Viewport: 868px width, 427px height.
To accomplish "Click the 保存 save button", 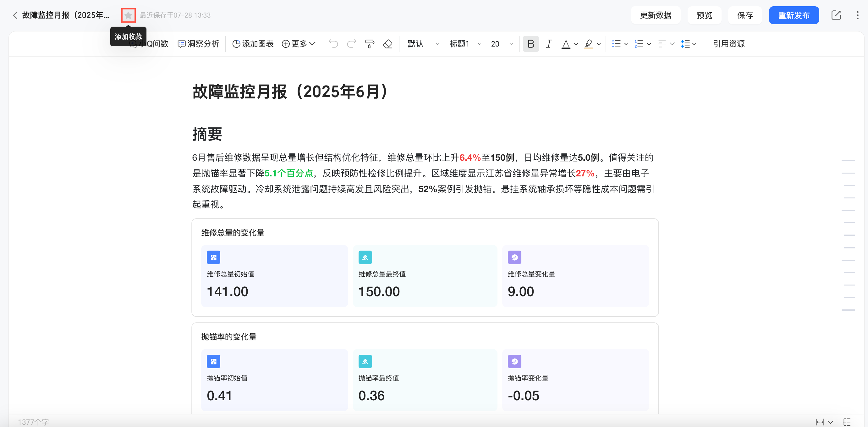I will tap(745, 15).
